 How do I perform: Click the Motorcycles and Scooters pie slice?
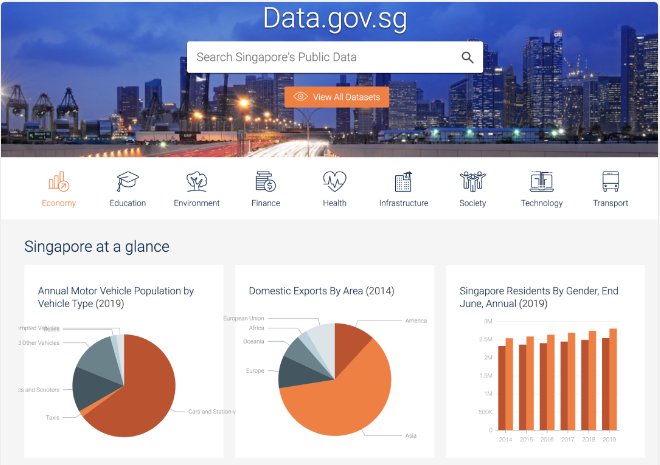tap(92, 389)
